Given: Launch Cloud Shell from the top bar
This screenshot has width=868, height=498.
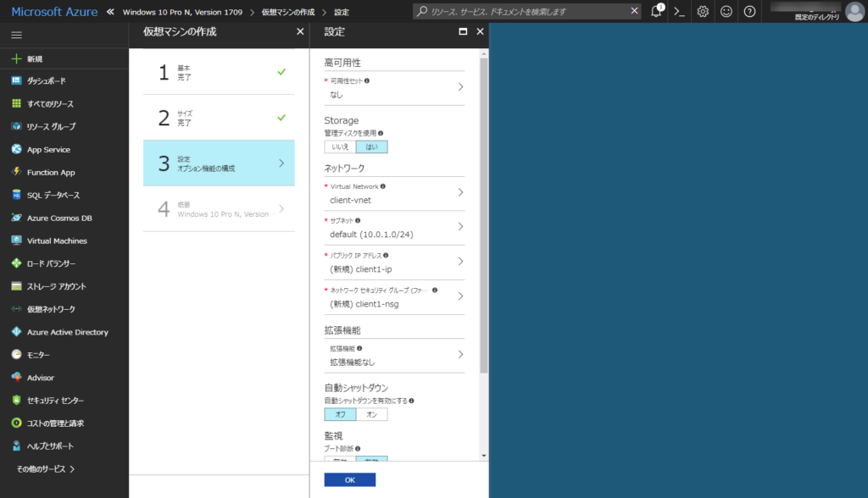Looking at the screenshot, I should click(679, 11).
